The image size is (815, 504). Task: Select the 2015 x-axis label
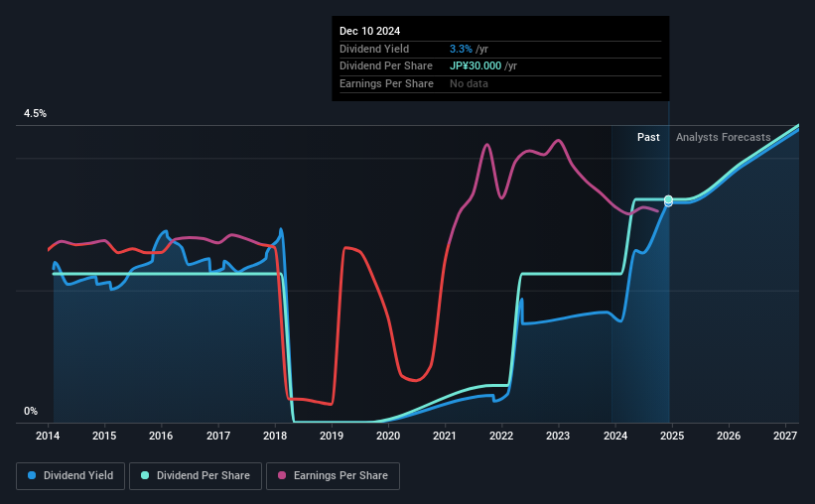click(x=104, y=436)
